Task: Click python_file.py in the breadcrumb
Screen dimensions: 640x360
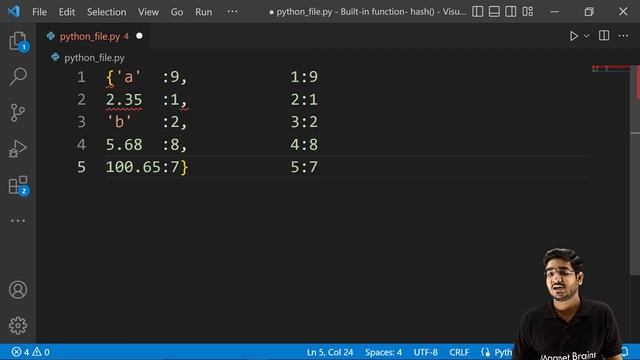Action: [x=94, y=58]
